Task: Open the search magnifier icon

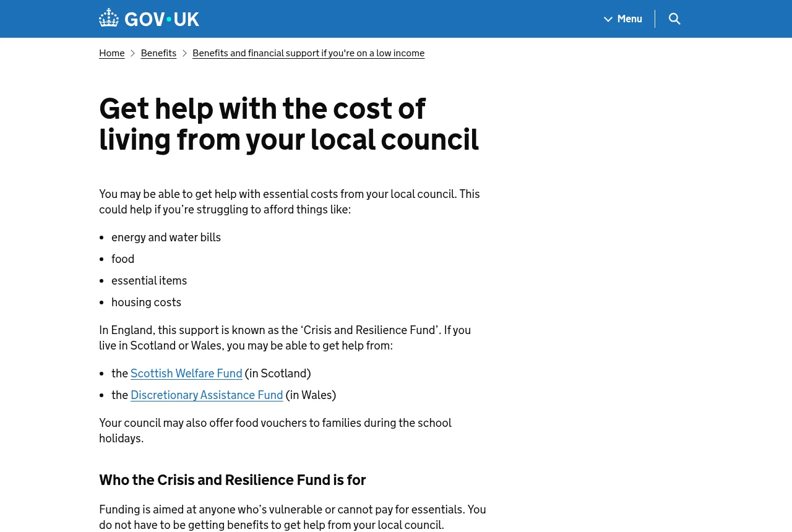Action: 674,19
